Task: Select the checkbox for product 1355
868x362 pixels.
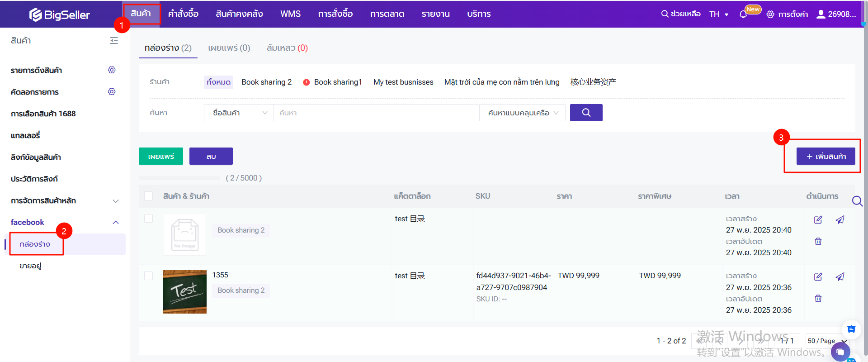Action: (x=148, y=276)
